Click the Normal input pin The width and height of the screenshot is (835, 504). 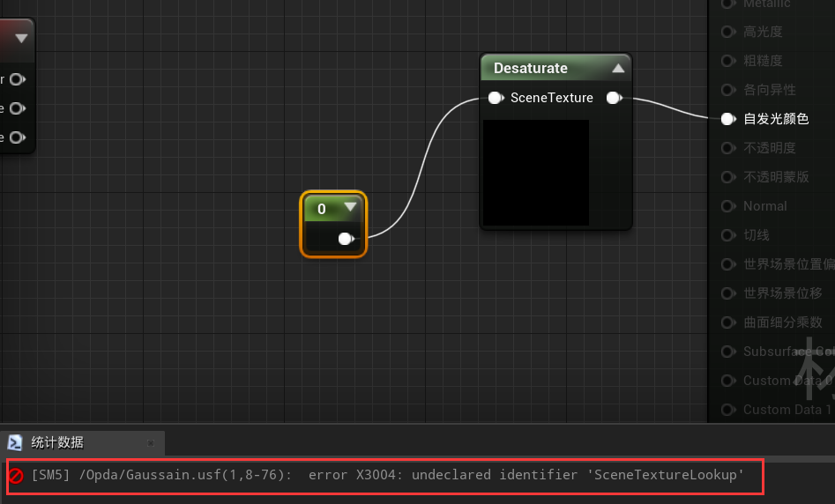728,206
